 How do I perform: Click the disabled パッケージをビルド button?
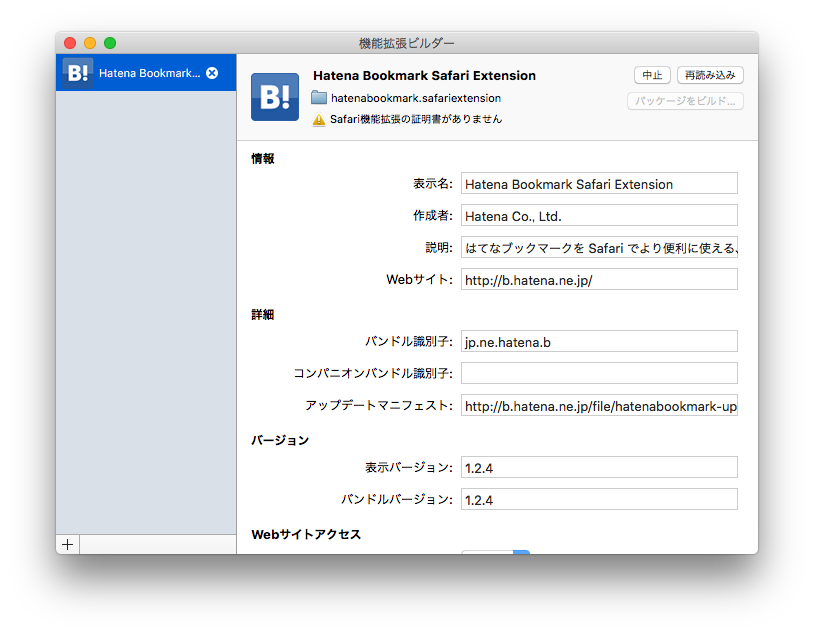pyautogui.click(x=684, y=100)
